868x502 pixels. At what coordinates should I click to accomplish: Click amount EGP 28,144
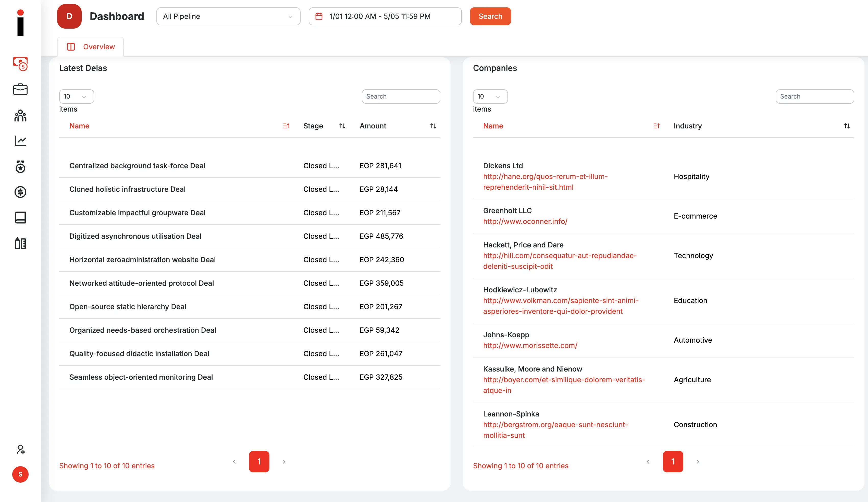[x=379, y=189]
